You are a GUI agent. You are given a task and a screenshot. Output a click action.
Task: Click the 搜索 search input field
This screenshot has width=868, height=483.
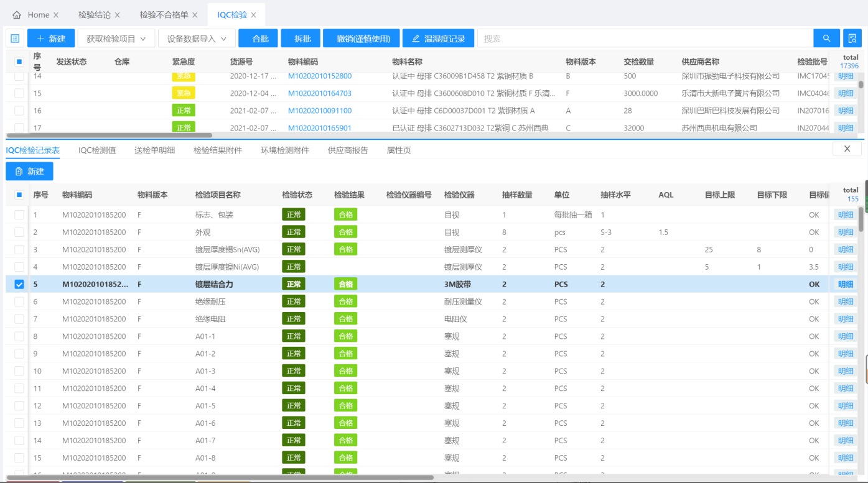[645, 39]
